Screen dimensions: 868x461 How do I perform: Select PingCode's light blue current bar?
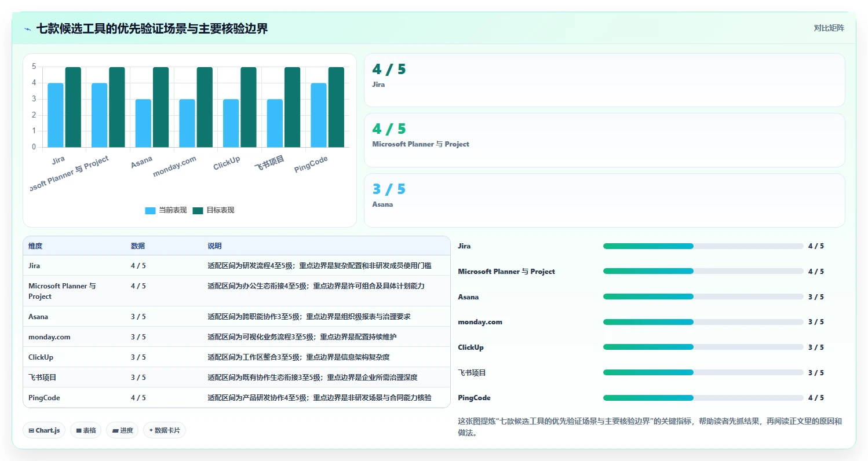coord(319,115)
